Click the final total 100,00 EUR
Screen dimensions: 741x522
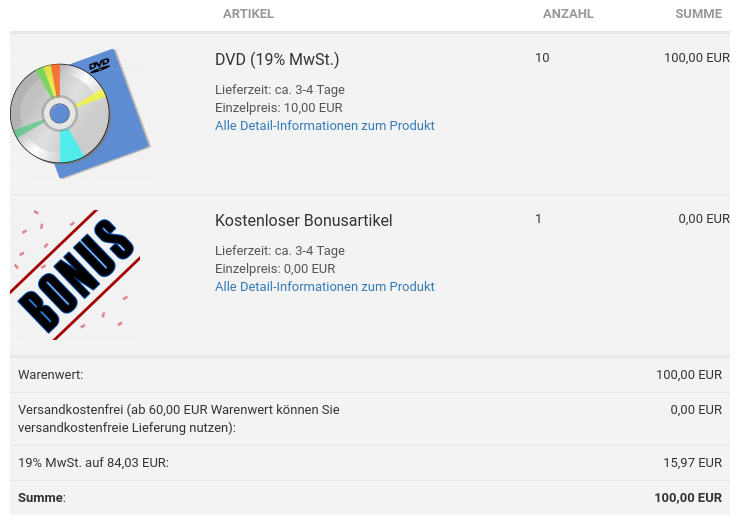[x=688, y=497]
